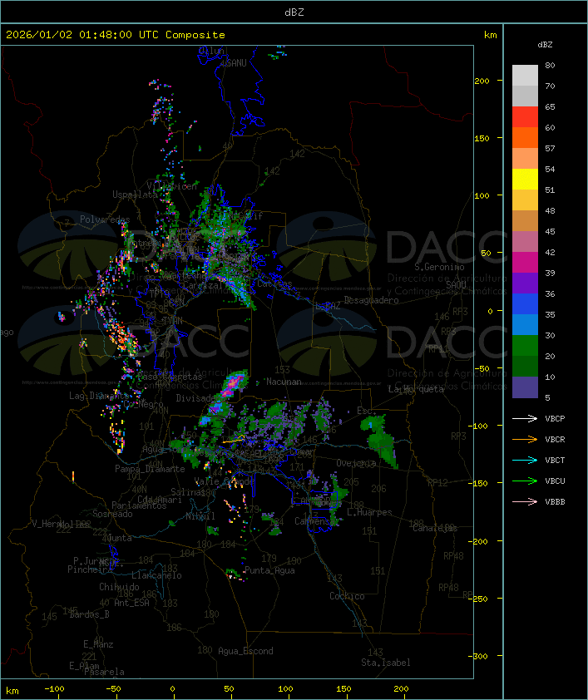
Task: Click the S.Geronimo place label
Action: (x=439, y=267)
